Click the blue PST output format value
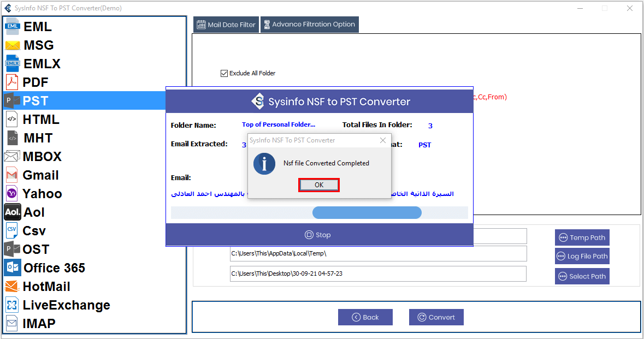Image resolution: width=644 pixels, height=339 pixels. (424, 145)
